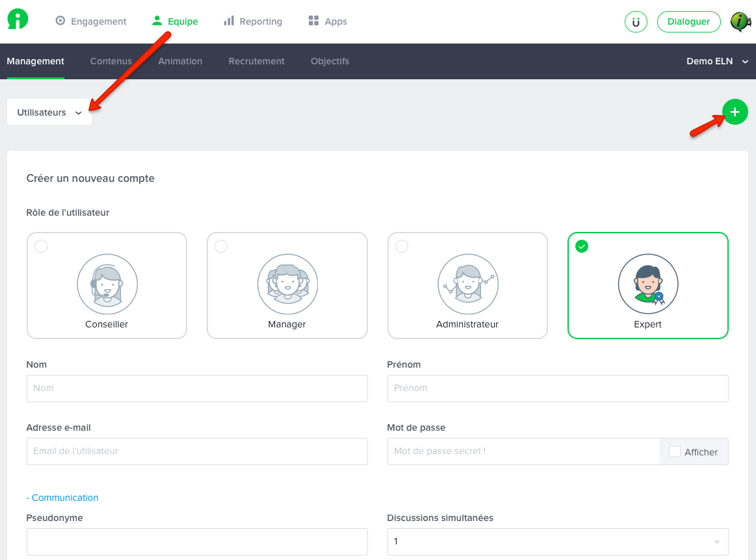Click the Engagement target icon
This screenshot has width=756, height=560.
point(60,21)
